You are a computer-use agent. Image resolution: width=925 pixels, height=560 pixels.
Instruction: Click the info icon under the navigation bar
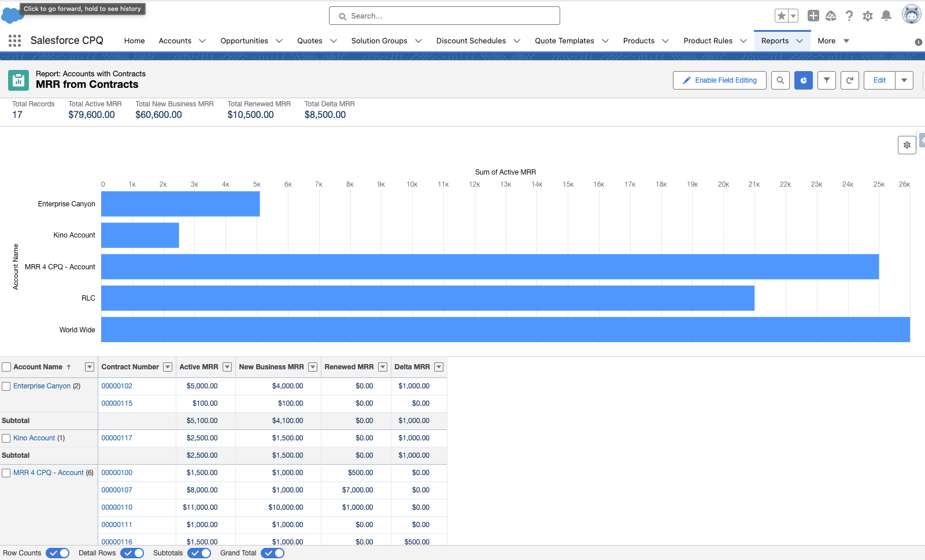(919, 42)
